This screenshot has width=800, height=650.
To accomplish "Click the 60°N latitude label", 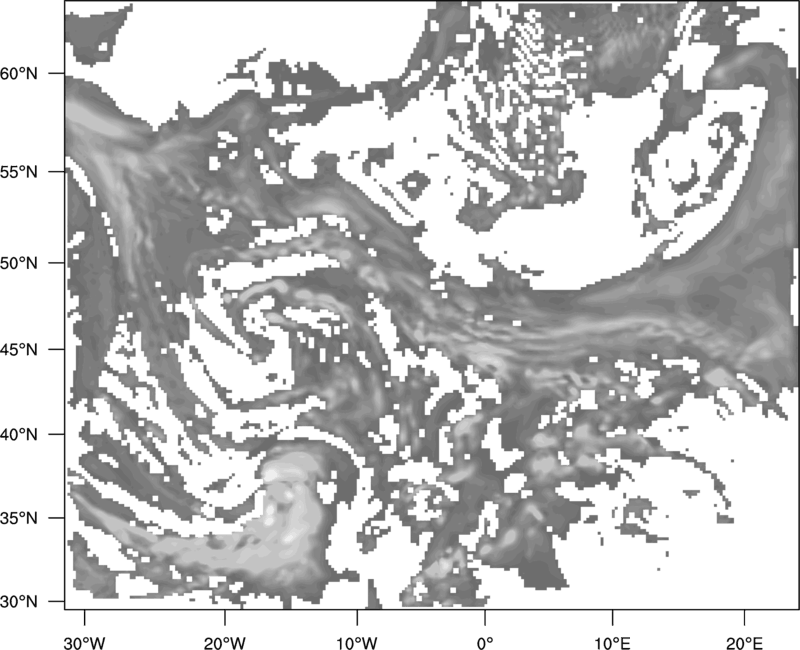I will coord(19,74).
